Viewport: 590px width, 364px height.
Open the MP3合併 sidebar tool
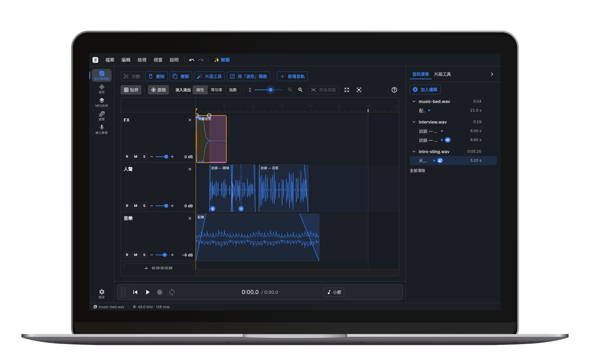102,102
